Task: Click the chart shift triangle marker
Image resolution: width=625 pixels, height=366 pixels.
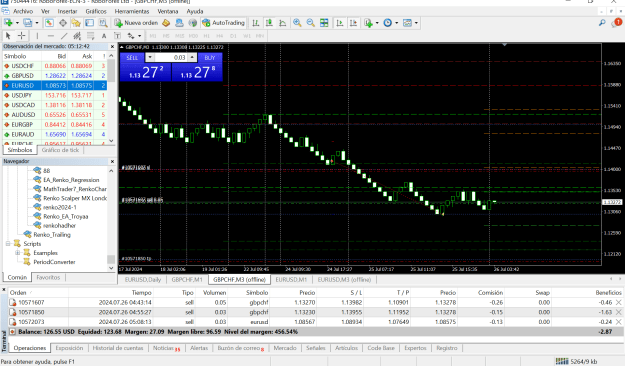Action: click(505, 45)
